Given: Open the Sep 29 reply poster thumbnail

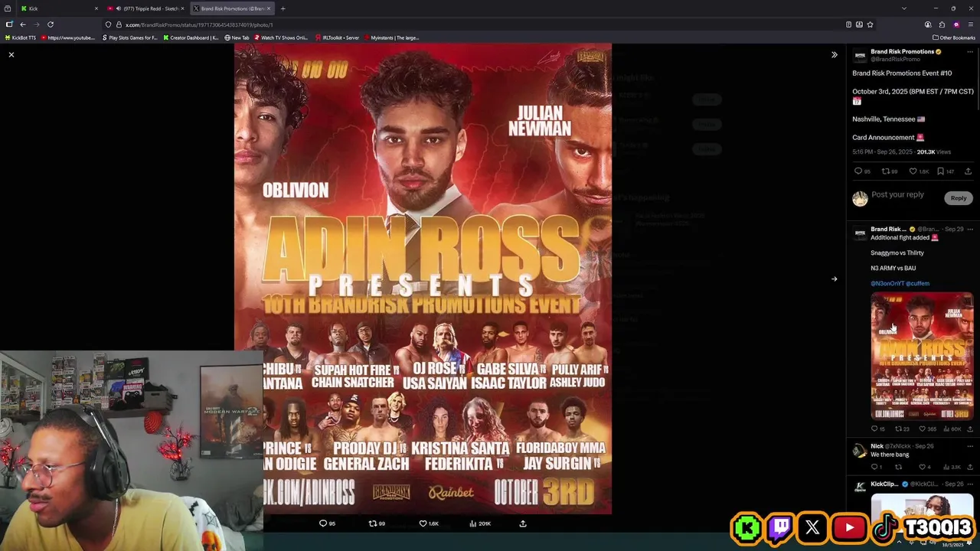Looking at the screenshot, I should (x=922, y=356).
